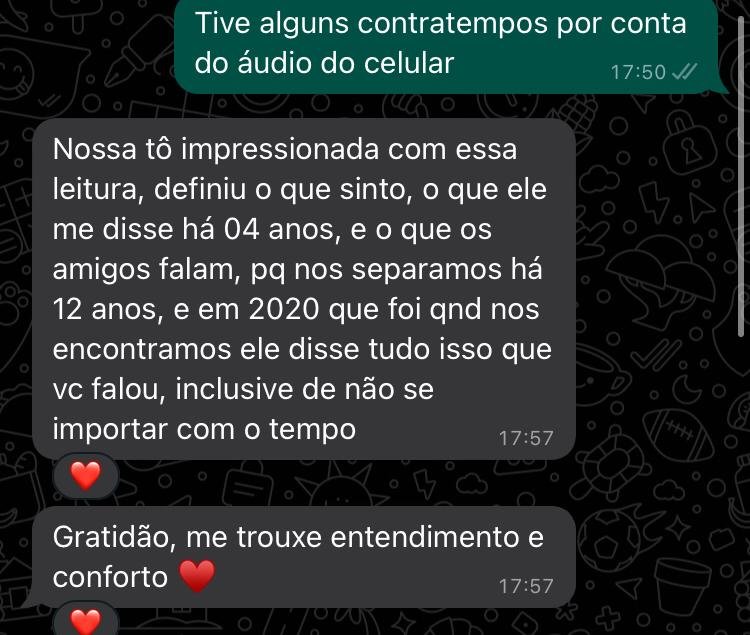Click the words 'áudio do celular' in sent message

point(346,63)
